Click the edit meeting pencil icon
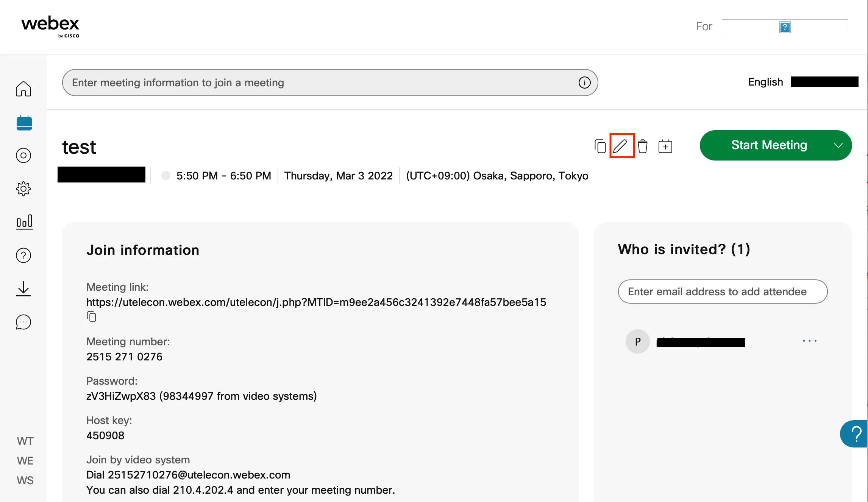The image size is (868, 502). [x=621, y=146]
